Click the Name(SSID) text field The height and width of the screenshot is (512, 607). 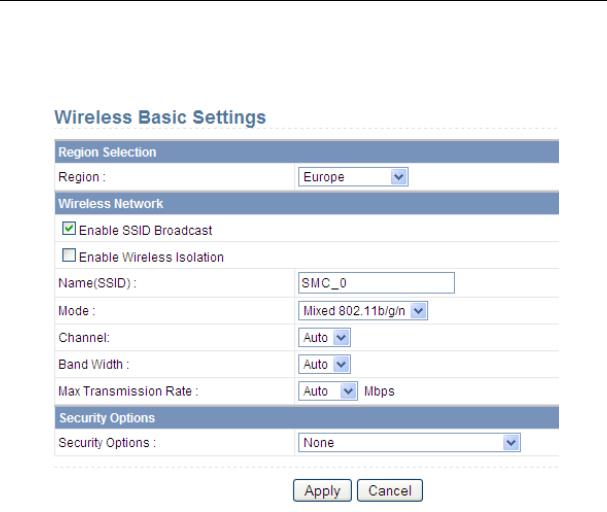coord(376,283)
